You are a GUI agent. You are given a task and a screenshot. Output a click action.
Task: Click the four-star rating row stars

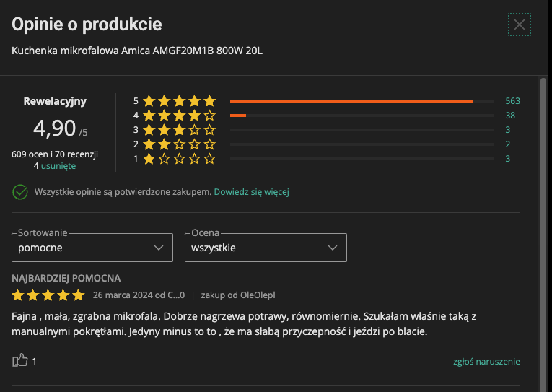click(179, 116)
